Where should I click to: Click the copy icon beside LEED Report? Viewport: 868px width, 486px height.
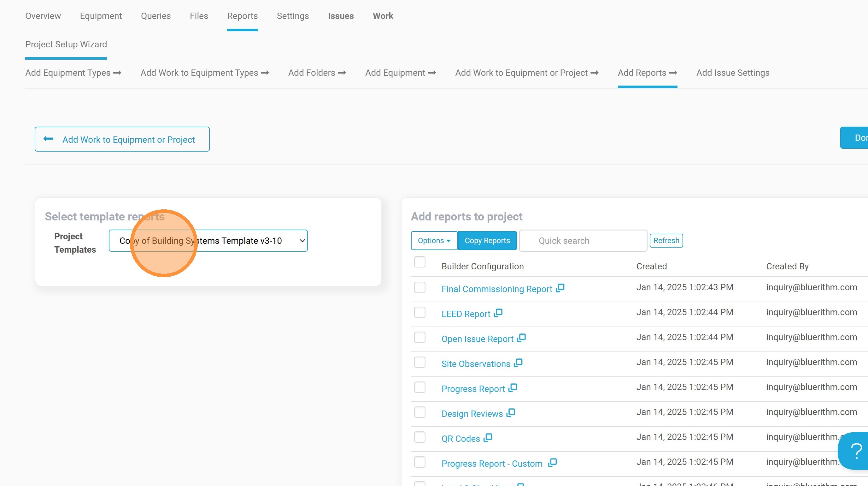[x=498, y=313]
